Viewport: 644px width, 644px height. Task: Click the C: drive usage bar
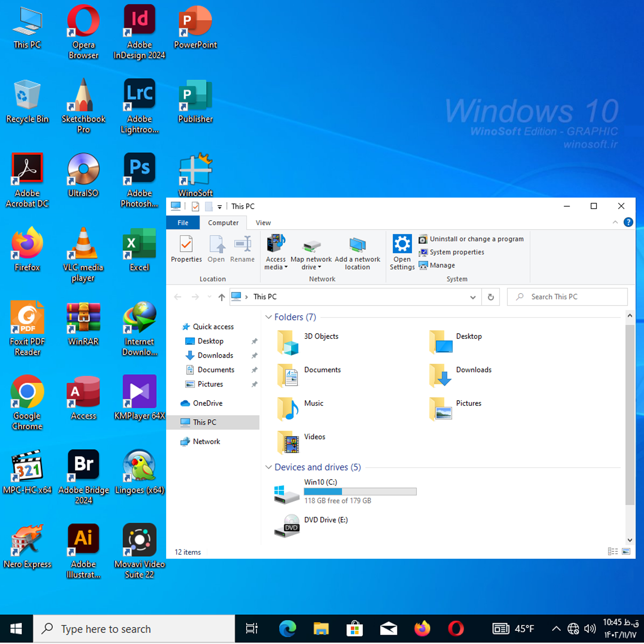[360, 491]
